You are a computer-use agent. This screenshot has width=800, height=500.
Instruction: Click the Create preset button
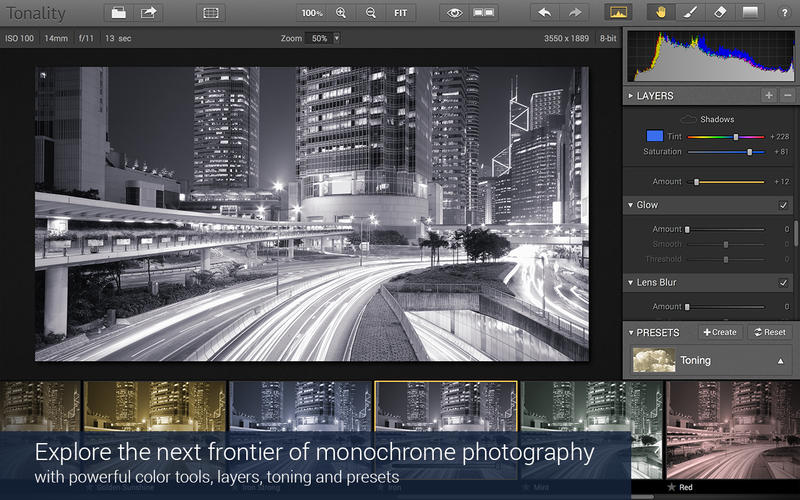click(720, 332)
